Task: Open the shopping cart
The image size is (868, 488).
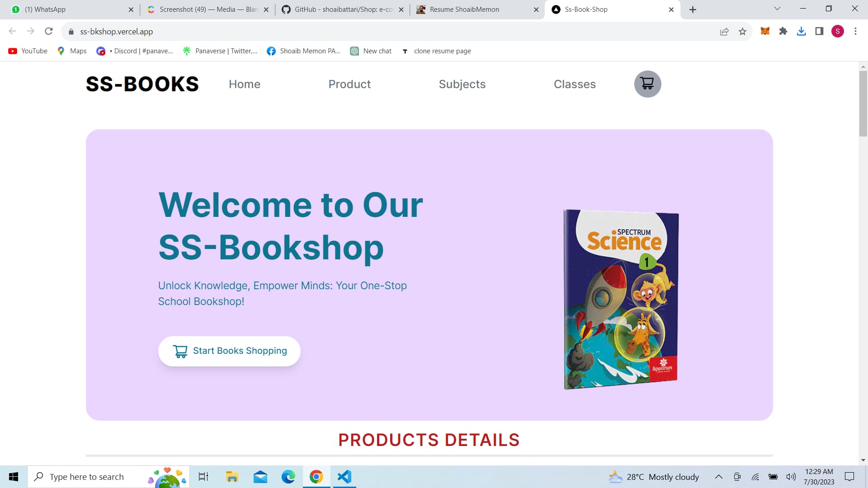Action: (x=647, y=84)
